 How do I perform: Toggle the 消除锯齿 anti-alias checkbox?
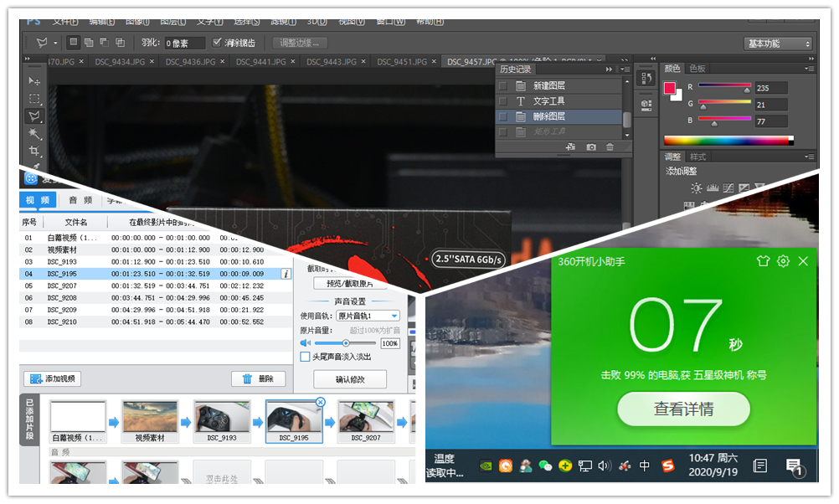click(x=217, y=42)
